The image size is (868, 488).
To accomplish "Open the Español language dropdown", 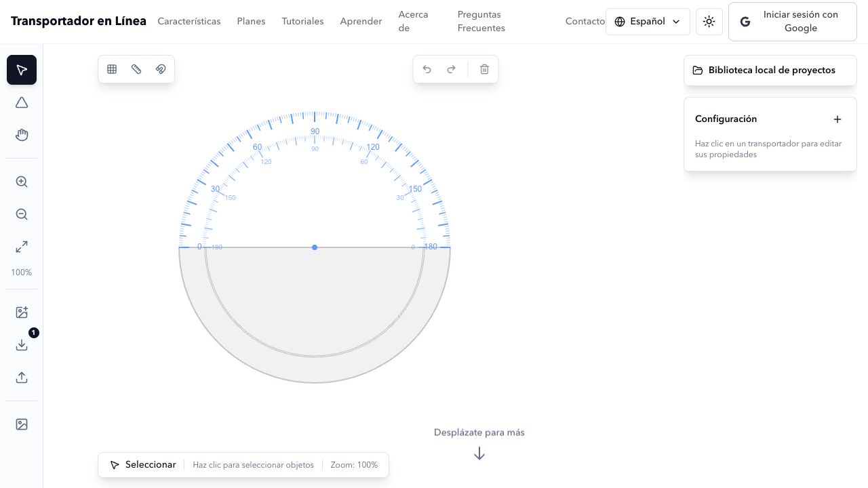I will pyautogui.click(x=648, y=22).
